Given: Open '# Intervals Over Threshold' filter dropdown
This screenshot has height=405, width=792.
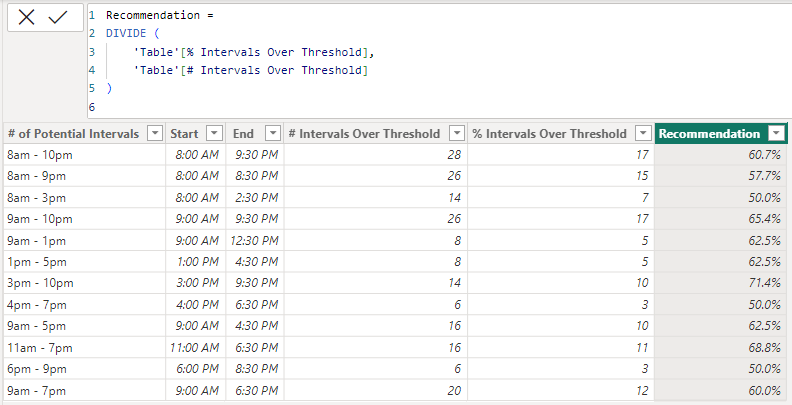Looking at the screenshot, I should tap(457, 133).
